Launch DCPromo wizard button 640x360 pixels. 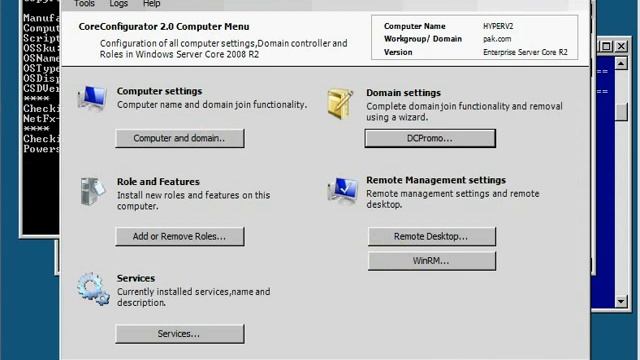(x=430, y=138)
